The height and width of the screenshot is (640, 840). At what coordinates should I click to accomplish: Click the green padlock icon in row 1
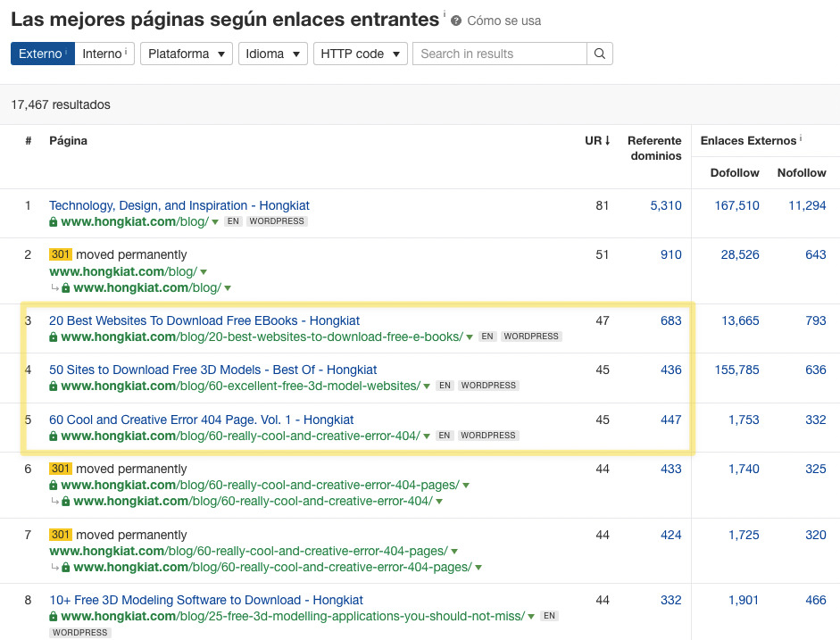pos(54,221)
